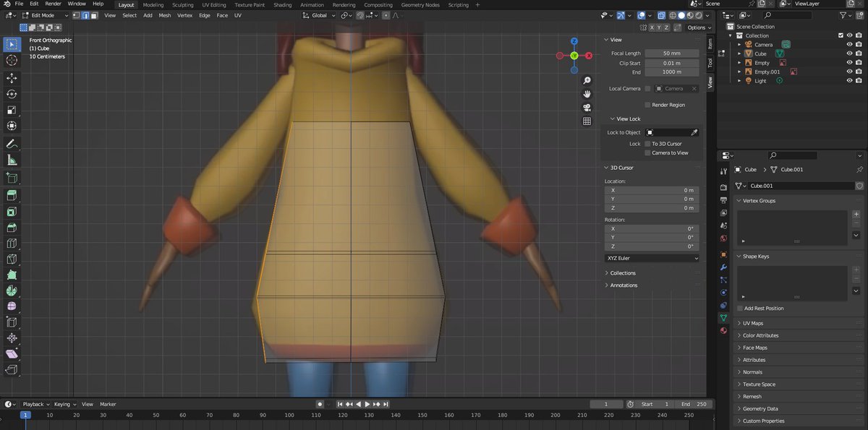Select the Move tool
Image resolution: width=868 pixels, height=430 pixels.
pos(12,78)
